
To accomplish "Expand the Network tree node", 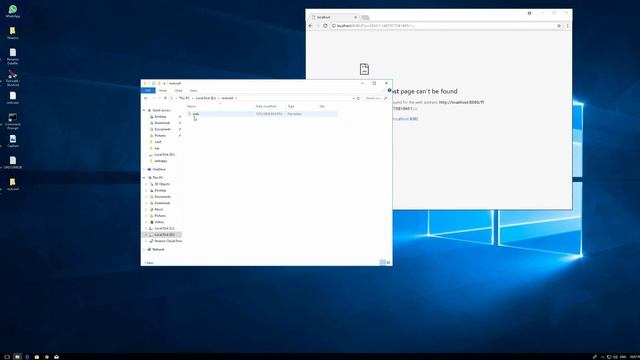I will (144, 249).
